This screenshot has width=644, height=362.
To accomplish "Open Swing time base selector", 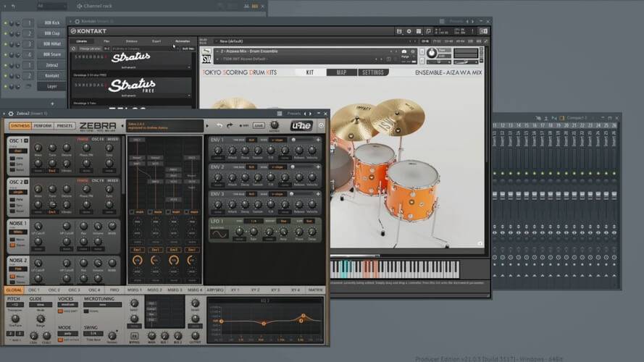I will [x=93, y=334].
